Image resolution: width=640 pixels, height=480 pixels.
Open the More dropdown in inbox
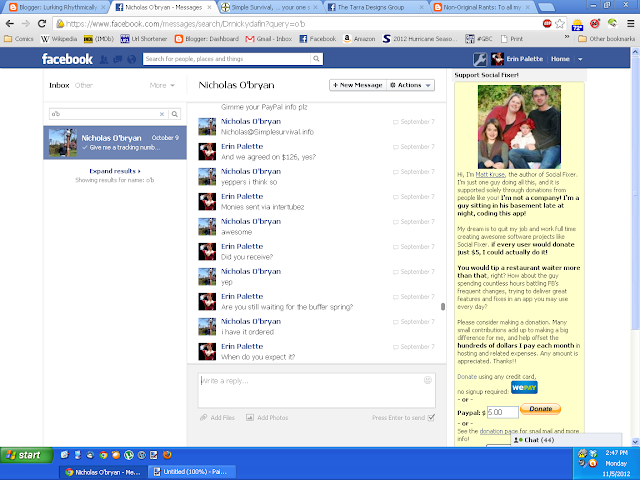click(x=162, y=85)
